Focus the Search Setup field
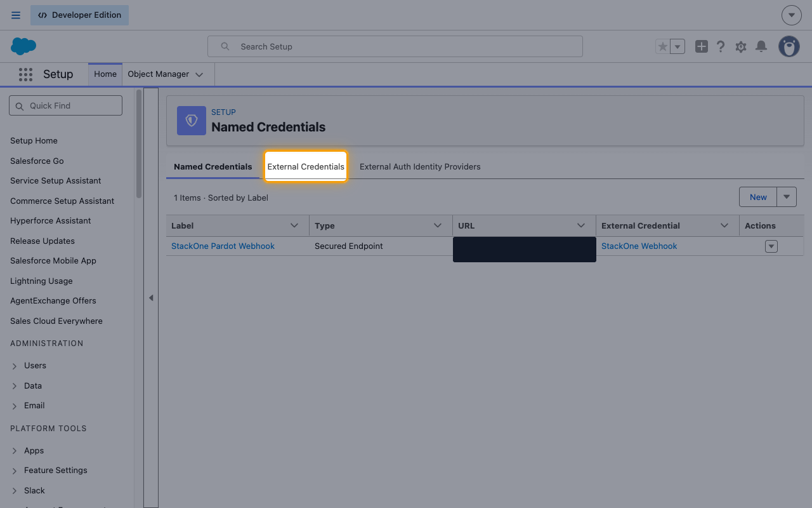Image resolution: width=812 pixels, height=508 pixels. coord(395,46)
